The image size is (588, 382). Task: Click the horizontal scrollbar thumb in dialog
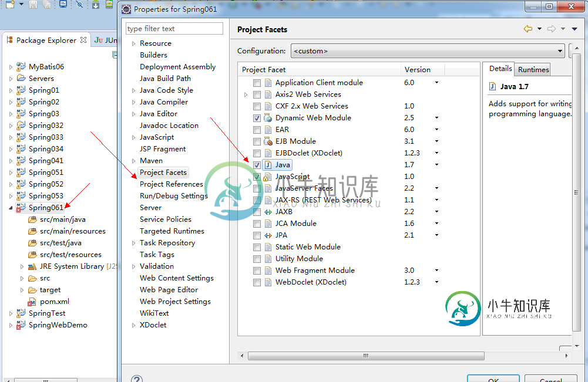(x=366, y=356)
